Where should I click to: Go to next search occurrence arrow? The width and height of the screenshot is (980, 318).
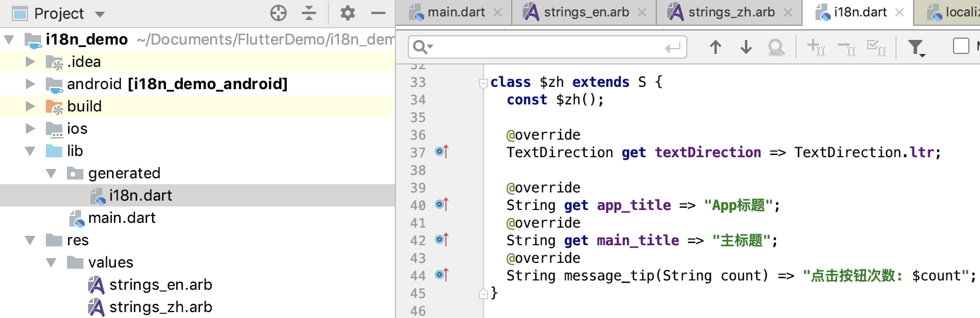(x=746, y=47)
